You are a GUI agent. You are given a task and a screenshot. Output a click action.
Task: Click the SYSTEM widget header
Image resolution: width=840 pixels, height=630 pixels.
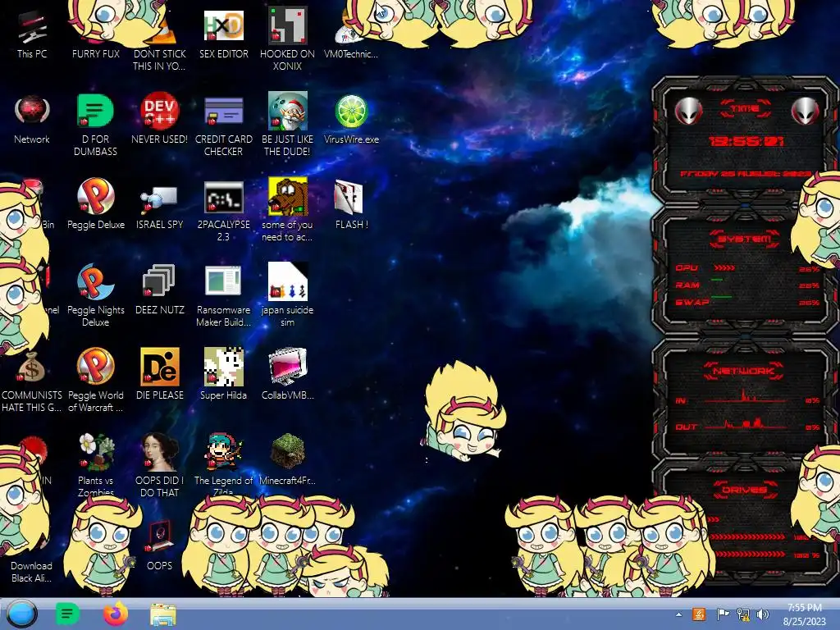click(x=745, y=239)
